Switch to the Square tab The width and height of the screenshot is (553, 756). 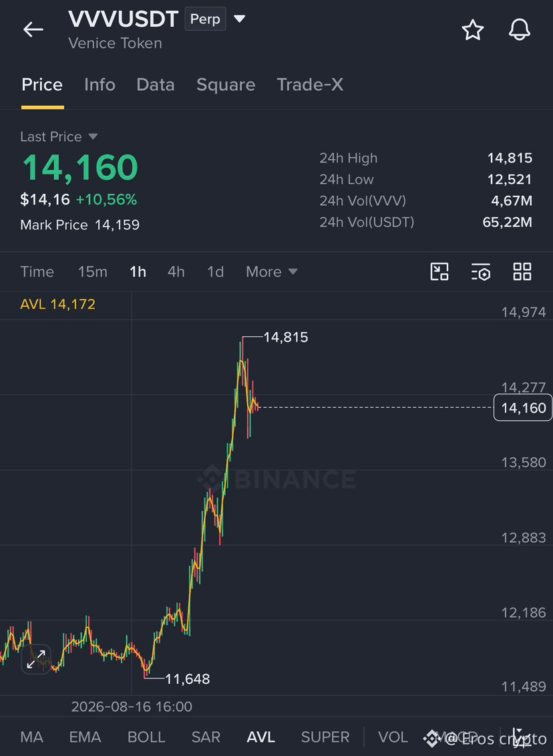pyautogui.click(x=226, y=85)
